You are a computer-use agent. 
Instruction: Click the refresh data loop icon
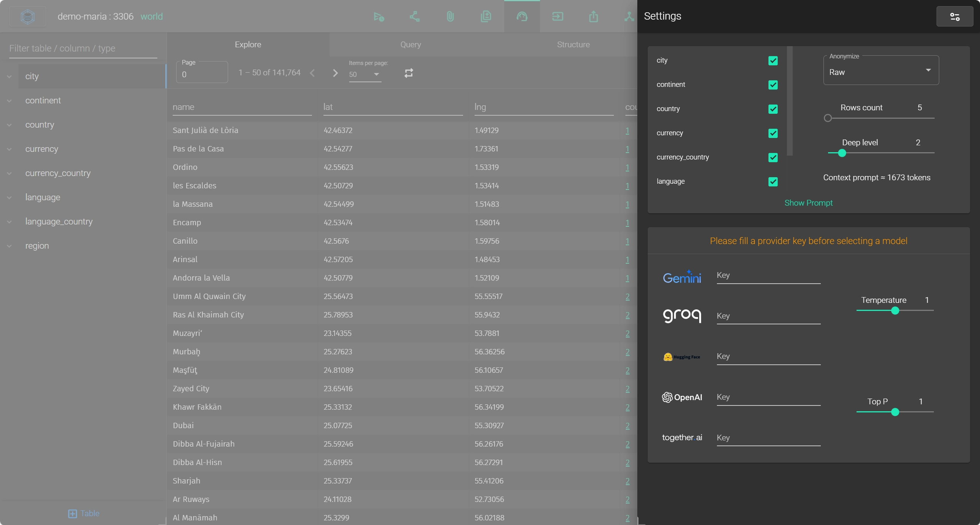tap(408, 73)
